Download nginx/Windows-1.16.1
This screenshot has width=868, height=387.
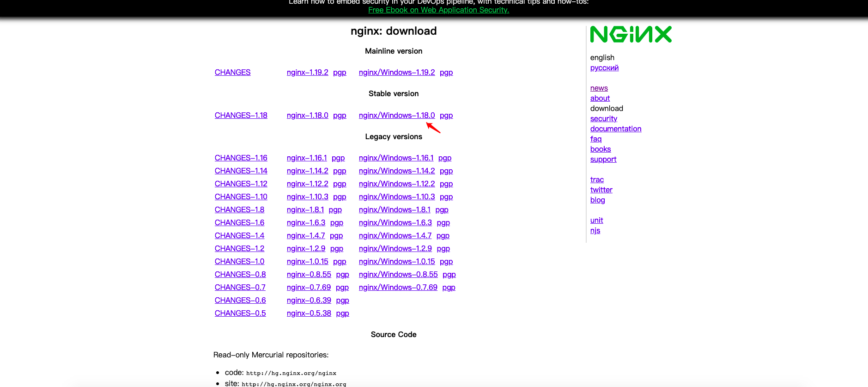coord(396,158)
